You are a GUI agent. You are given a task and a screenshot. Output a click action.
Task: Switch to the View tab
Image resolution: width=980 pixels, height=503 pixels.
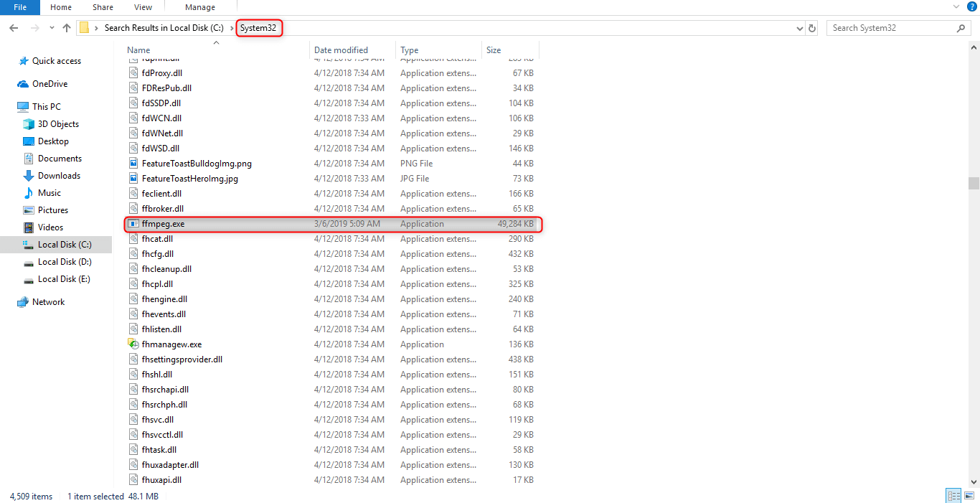click(x=143, y=7)
